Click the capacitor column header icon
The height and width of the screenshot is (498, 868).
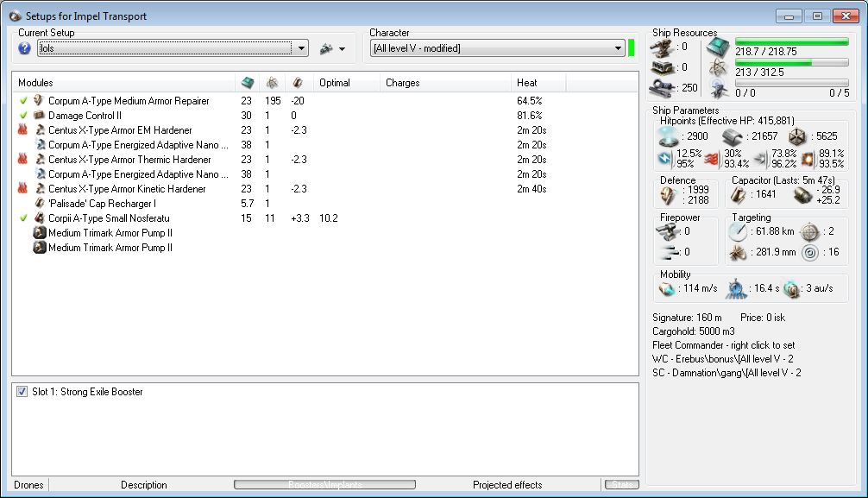(x=298, y=83)
